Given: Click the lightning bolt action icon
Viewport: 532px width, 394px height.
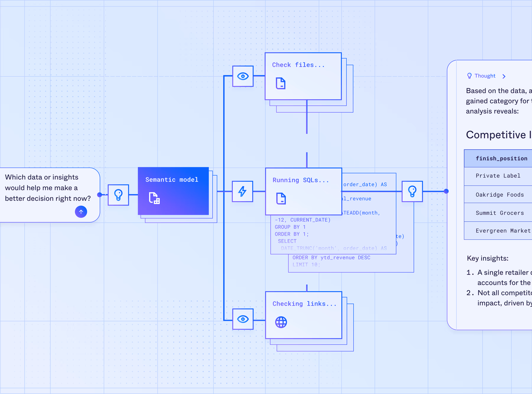Looking at the screenshot, I should click(x=242, y=191).
